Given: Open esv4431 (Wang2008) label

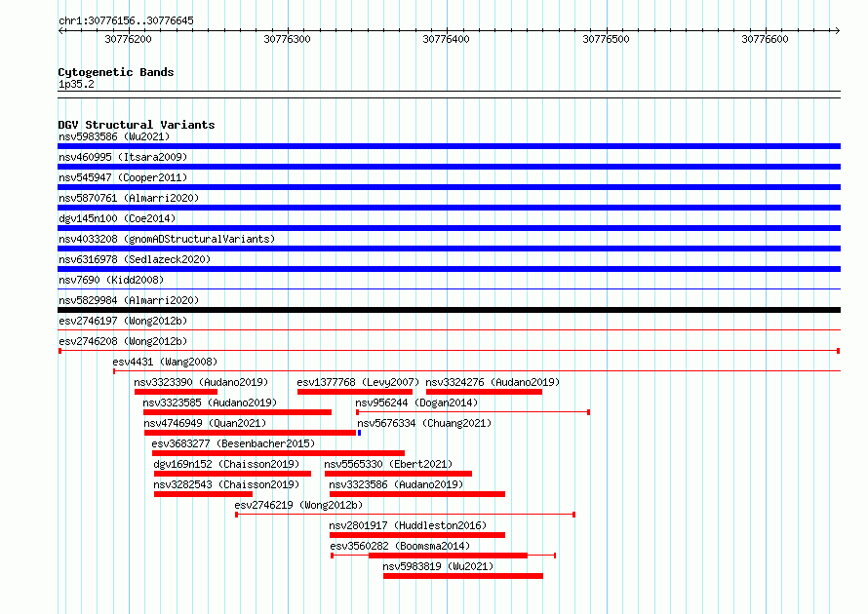Looking at the screenshot, I should tap(165, 362).
